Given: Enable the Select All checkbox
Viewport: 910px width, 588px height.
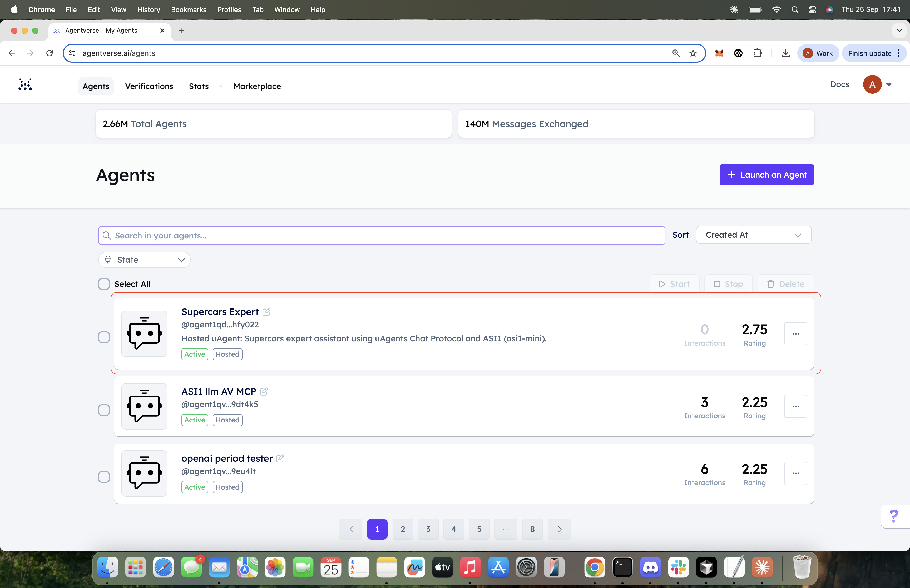Looking at the screenshot, I should (x=104, y=284).
